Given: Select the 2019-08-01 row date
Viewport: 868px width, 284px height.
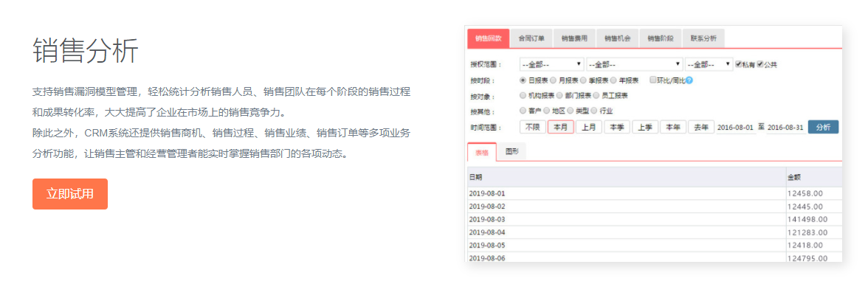Looking at the screenshot, I should (x=487, y=194).
